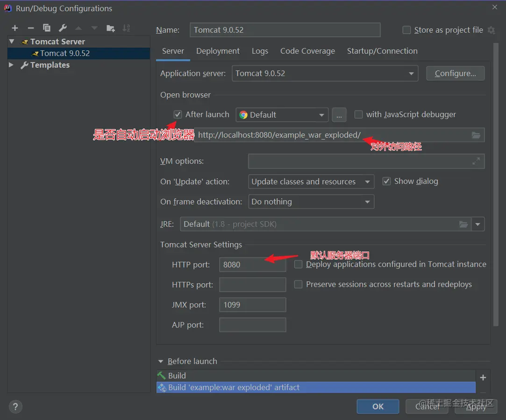
Task: Add a before launch task with plus
Action: click(483, 378)
